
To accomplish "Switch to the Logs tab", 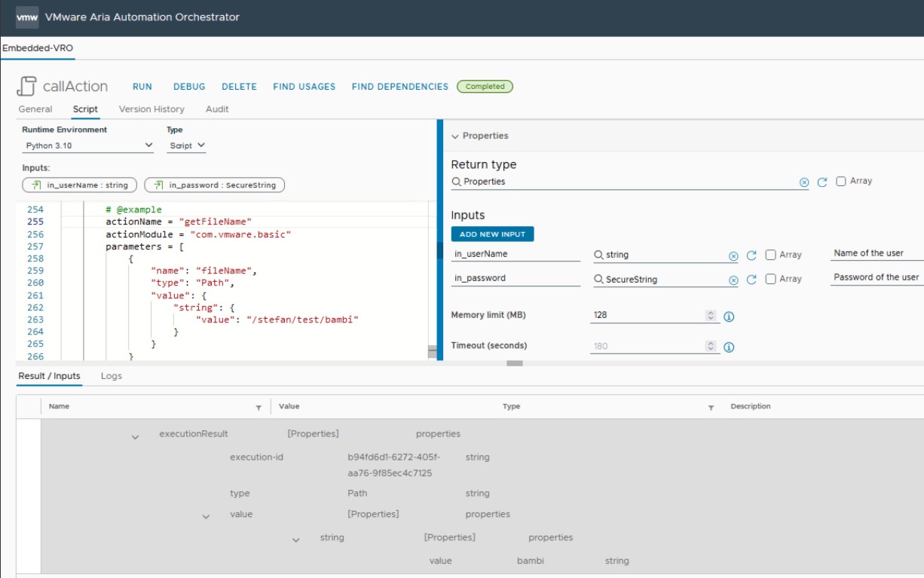I will pos(112,376).
